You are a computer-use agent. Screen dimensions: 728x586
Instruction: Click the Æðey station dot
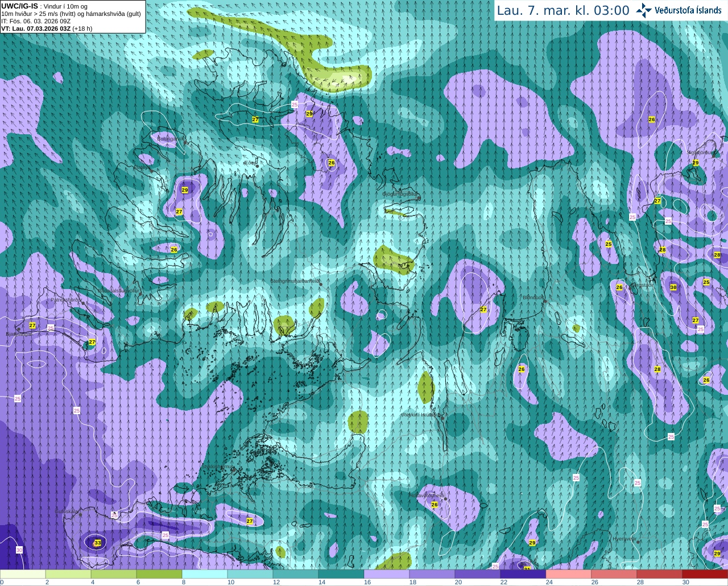(x=257, y=166)
